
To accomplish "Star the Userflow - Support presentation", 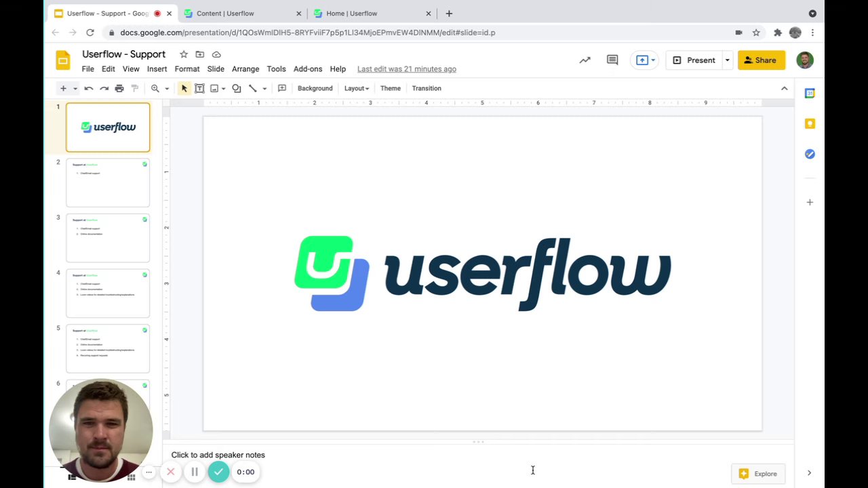I will coord(184,54).
